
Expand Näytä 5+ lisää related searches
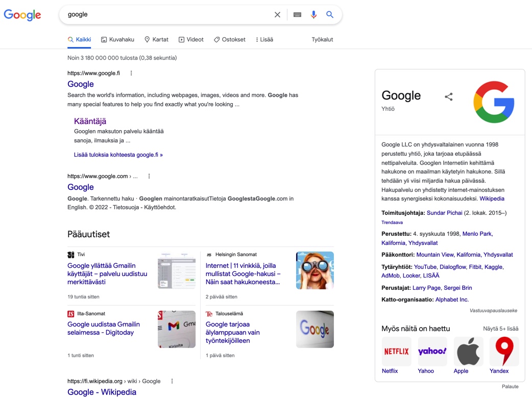coord(500,329)
